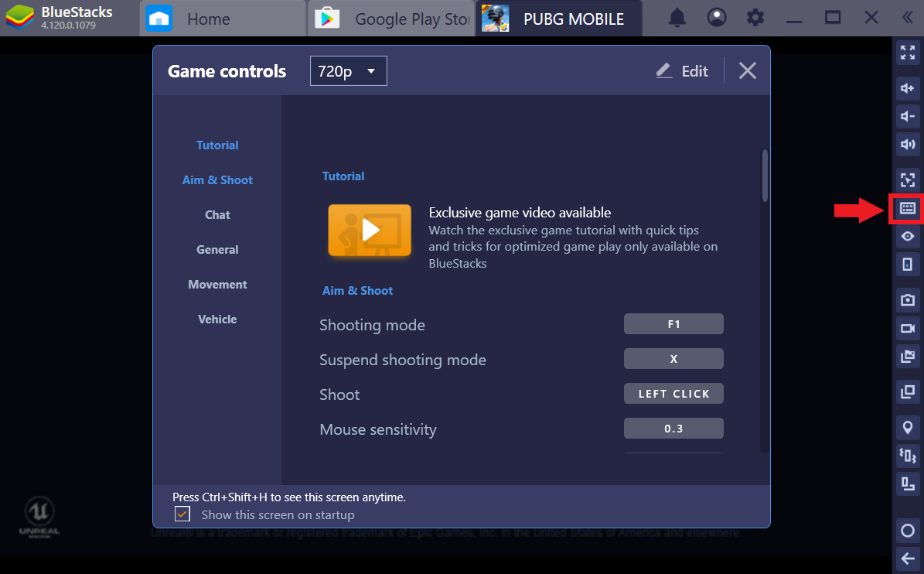Screen dimensions: 924x574
Task: Play the exclusive game tutorial video
Action: click(x=370, y=231)
